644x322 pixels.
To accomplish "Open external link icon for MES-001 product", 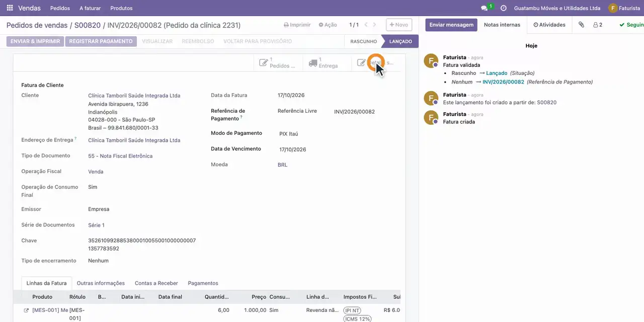I will 26,310.
